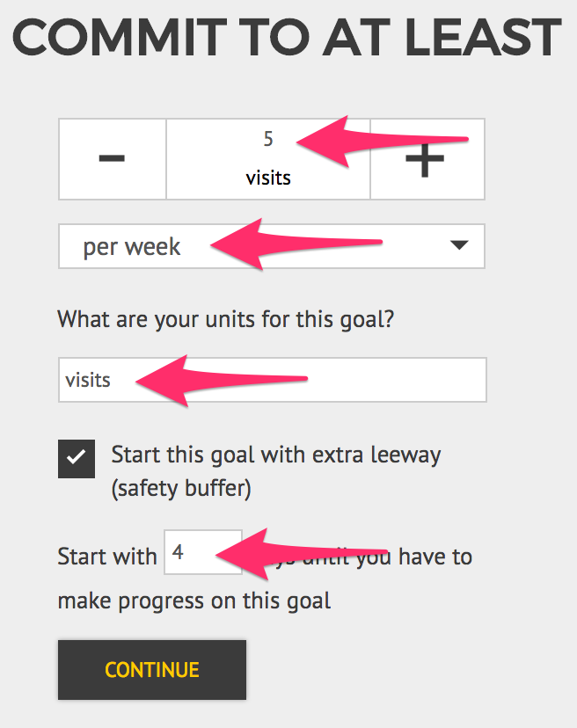This screenshot has height=728, width=577.
Task: Click the checkmark inside the leeway checkbox
Action: [76, 458]
